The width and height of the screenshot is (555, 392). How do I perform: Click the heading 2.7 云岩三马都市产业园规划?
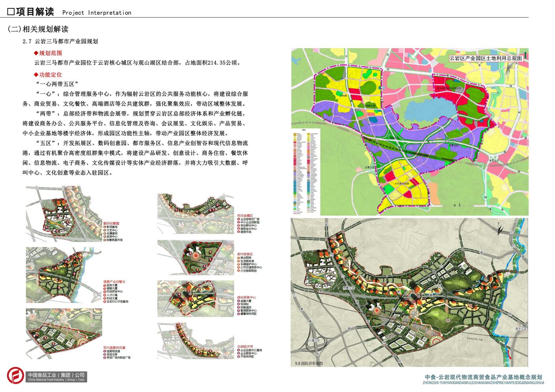point(60,41)
